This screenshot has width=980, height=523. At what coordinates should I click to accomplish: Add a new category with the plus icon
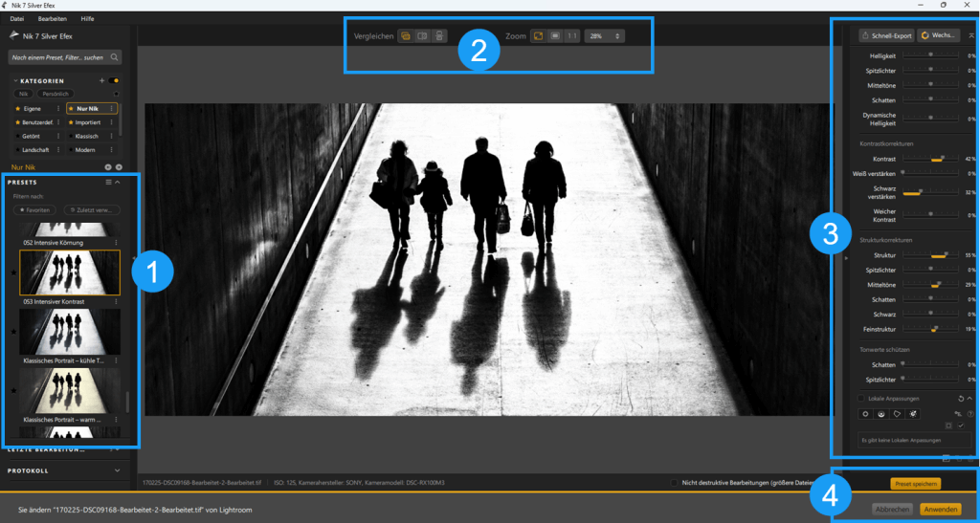click(x=101, y=80)
